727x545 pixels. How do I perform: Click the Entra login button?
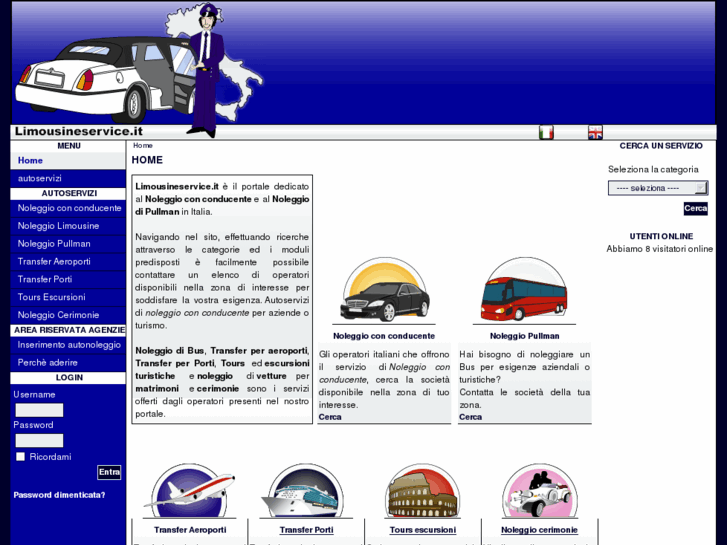click(x=109, y=472)
